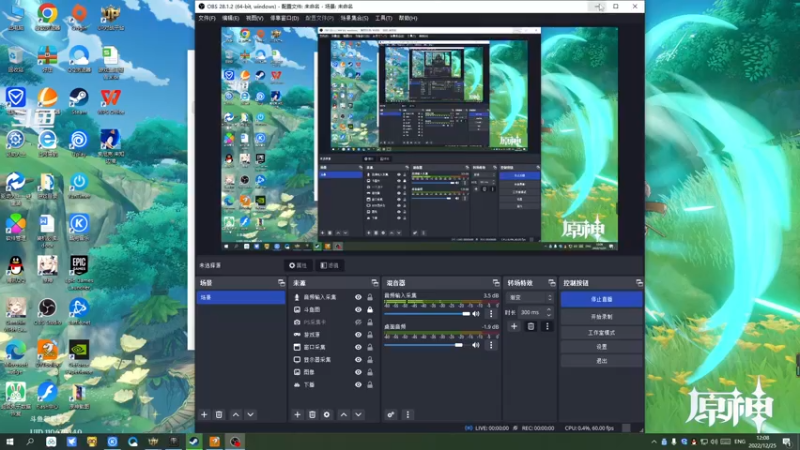Lock the 显示器采集 display capture source
800x450 pixels.
click(370, 360)
